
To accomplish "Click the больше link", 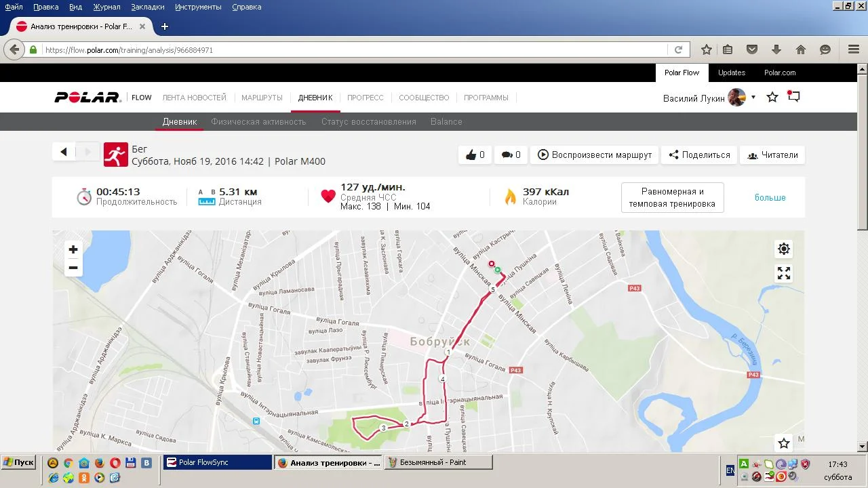I will tap(770, 197).
